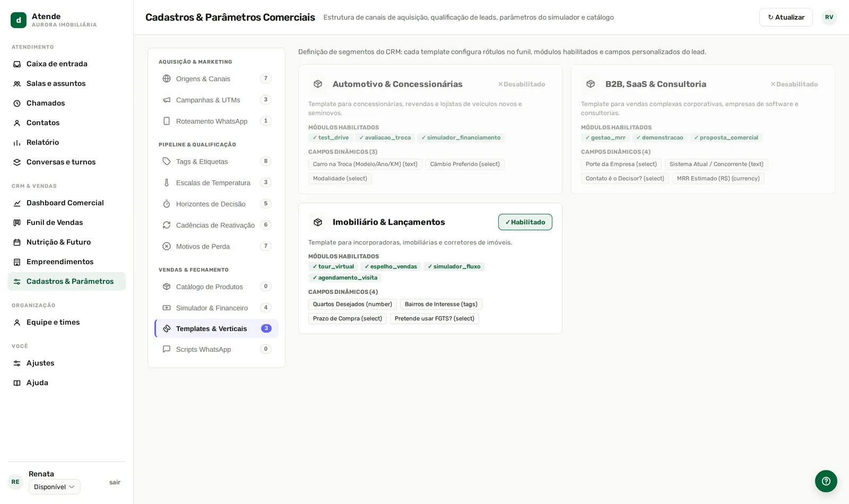Click the Templates & Verticais count badge
This screenshot has width=849, height=504.
[x=266, y=328]
